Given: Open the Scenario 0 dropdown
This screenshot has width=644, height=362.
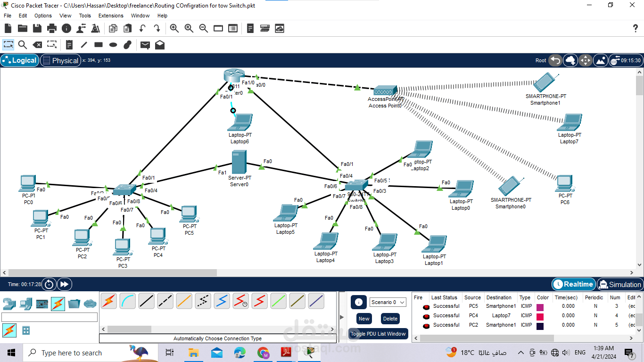Looking at the screenshot, I should pos(388,302).
